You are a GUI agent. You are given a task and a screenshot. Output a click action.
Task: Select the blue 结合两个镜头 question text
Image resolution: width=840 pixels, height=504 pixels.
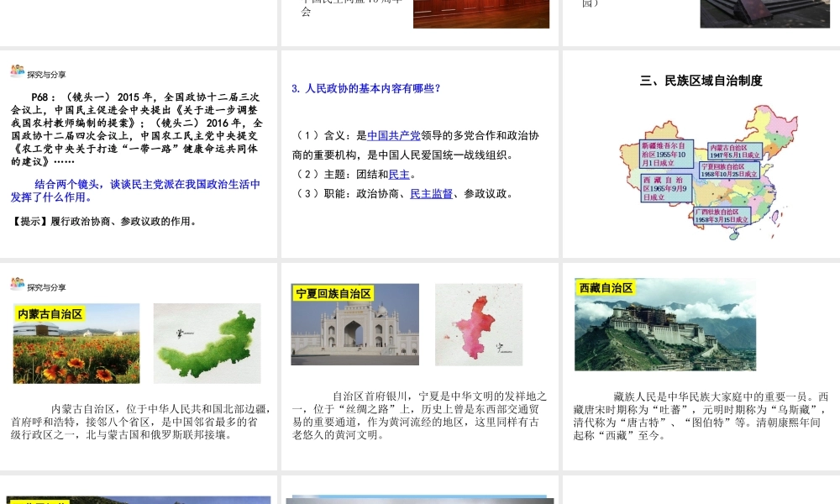[135, 191]
